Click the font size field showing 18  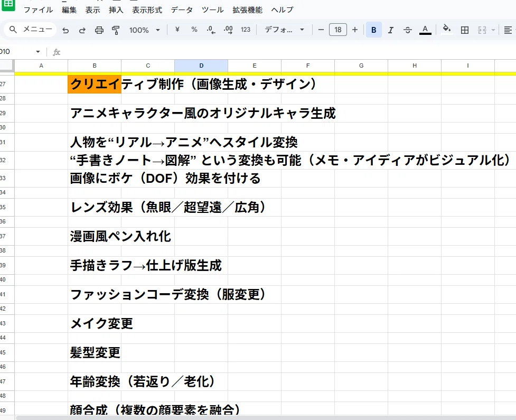tap(338, 30)
